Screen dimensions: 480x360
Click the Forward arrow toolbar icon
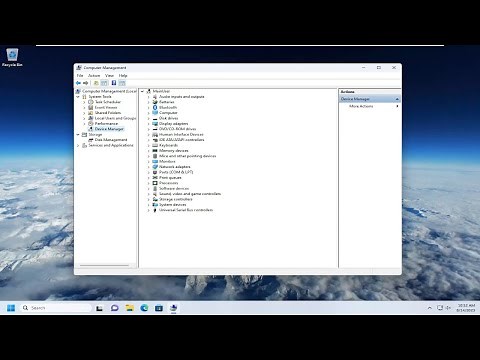(86, 83)
